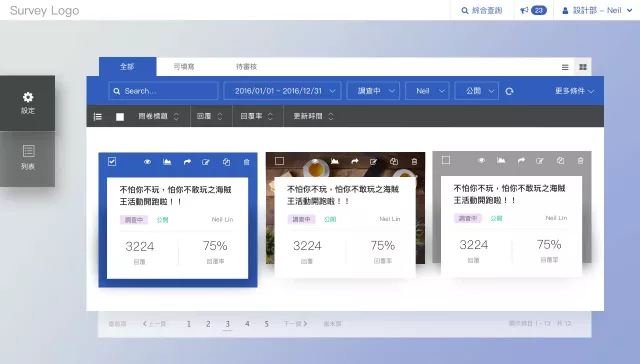Delete the blue selected survey card
The width and height of the screenshot is (640, 364).
pyautogui.click(x=247, y=162)
